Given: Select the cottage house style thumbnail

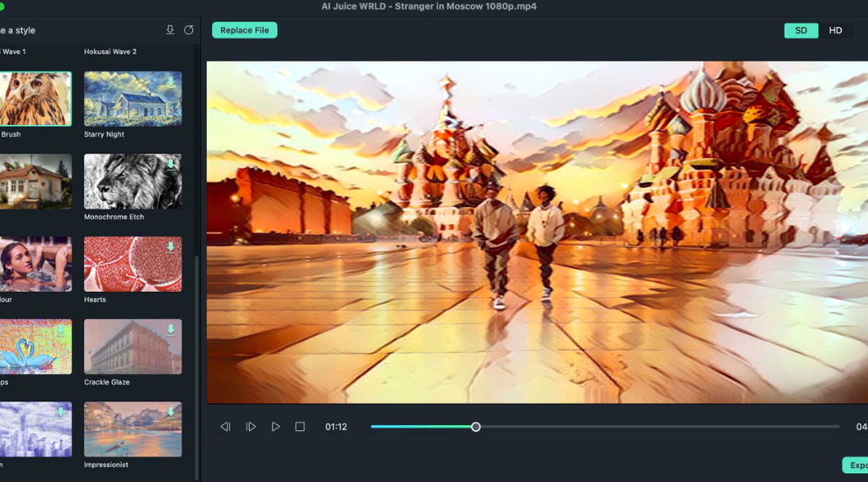Looking at the screenshot, I should click(x=35, y=181).
